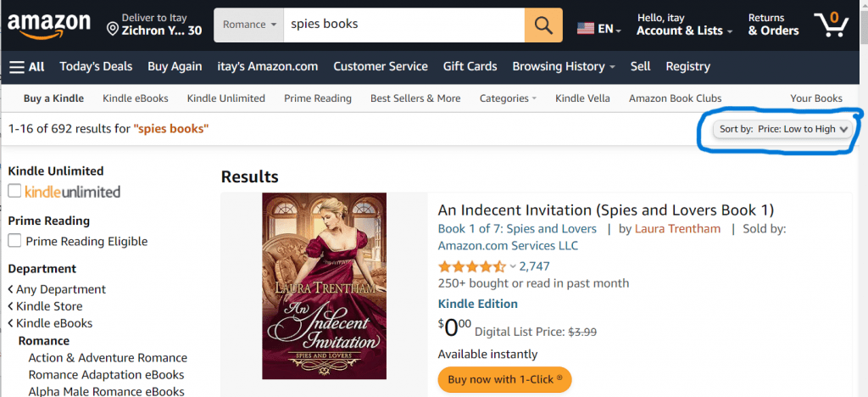Open the All hamburger menu
The height and width of the screenshot is (397, 868).
[x=26, y=66]
